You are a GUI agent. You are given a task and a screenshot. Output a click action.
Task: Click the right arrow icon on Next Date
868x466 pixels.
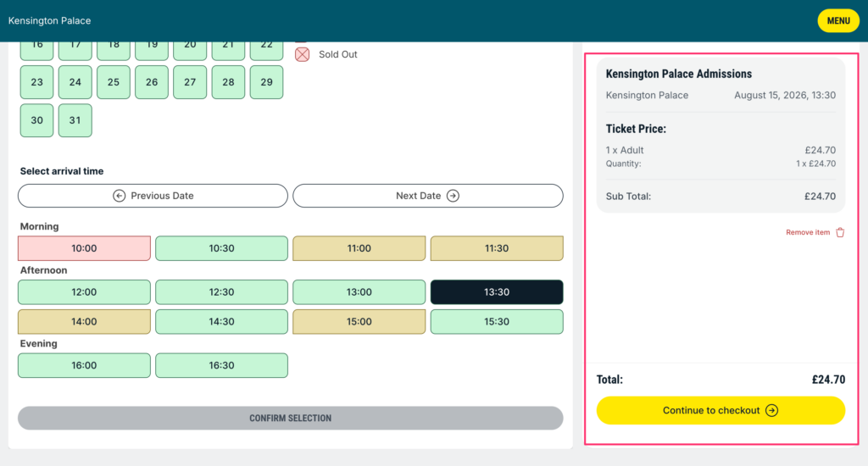(453, 196)
